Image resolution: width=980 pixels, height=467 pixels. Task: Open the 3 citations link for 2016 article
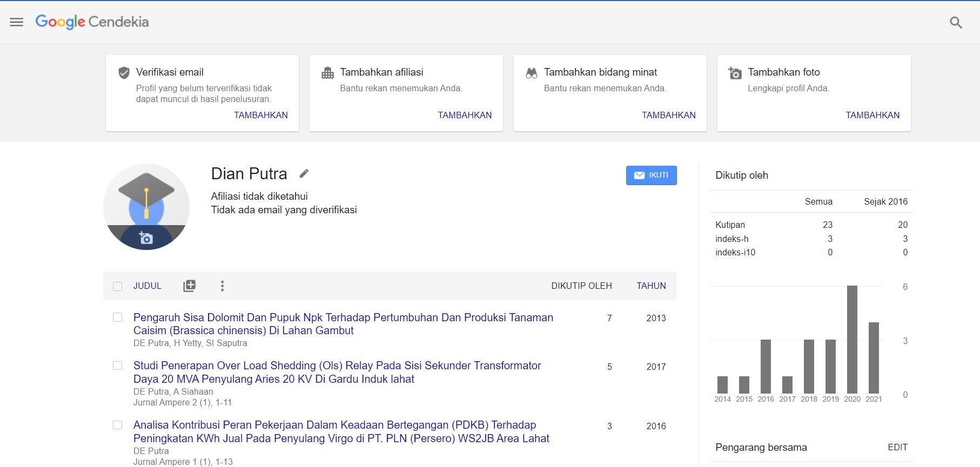pos(609,426)
